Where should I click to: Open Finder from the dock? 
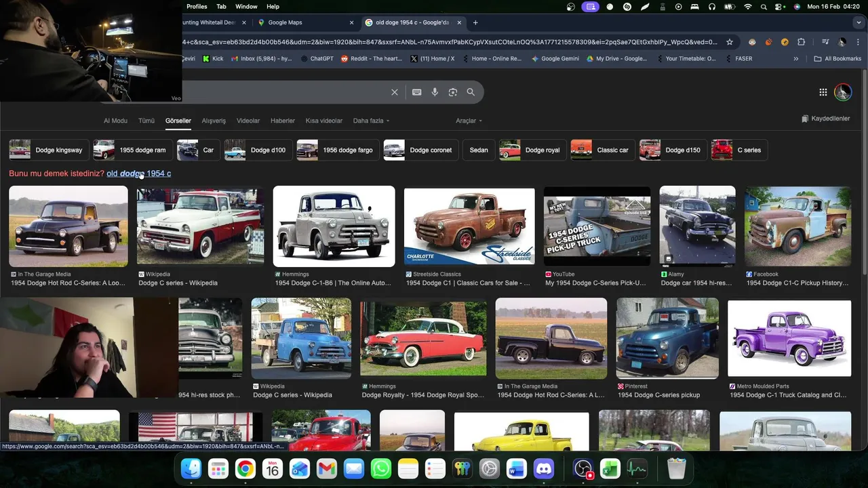click(191, 468)
